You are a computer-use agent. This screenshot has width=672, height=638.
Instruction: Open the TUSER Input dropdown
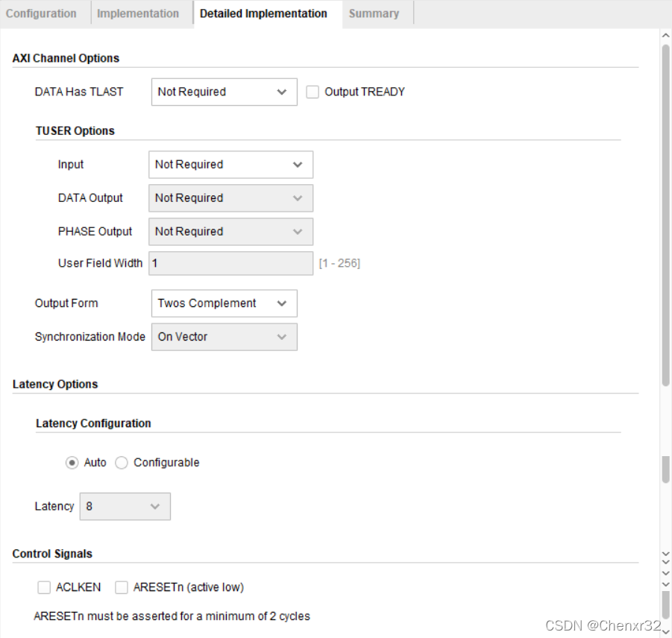pyautogui.click(x=230, y=165)
